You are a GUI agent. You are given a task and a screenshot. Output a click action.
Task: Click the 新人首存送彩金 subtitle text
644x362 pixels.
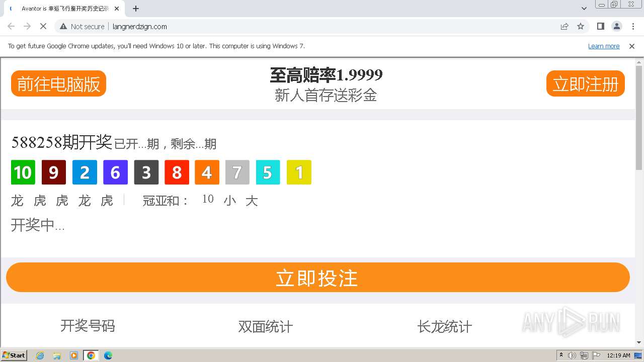[326, 95]
